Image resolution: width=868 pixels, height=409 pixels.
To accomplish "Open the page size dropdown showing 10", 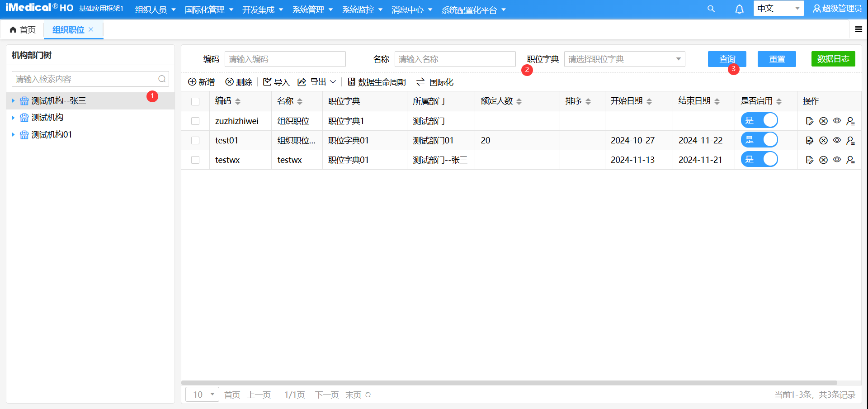I will tap(202, 394).
